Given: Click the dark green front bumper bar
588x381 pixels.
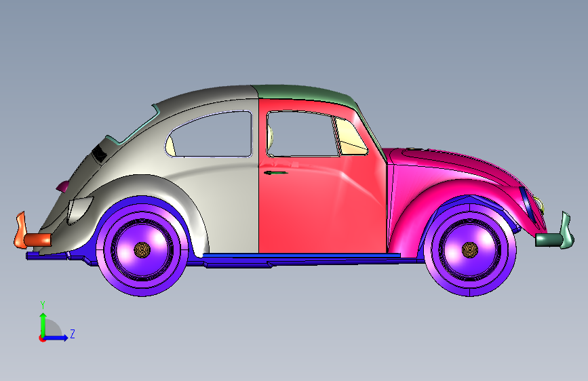Looking at the screenshot, I should click(548, 240).
